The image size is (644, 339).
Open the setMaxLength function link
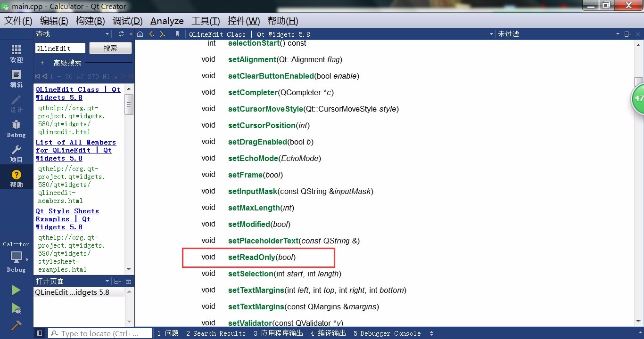coord(254,208)
